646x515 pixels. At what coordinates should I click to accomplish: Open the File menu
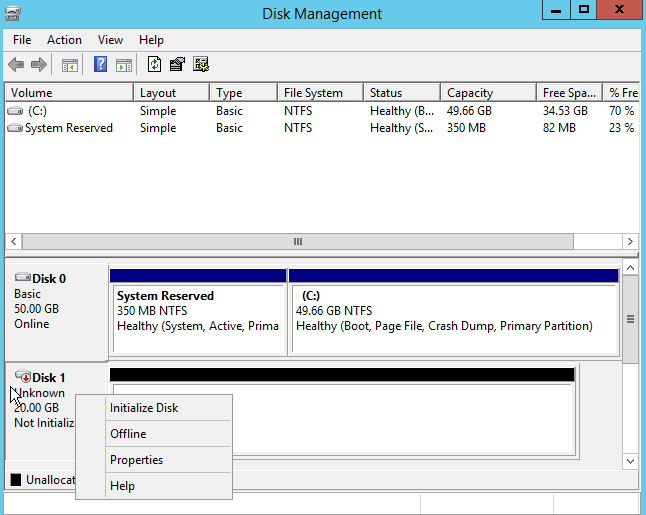pos(22,40)
